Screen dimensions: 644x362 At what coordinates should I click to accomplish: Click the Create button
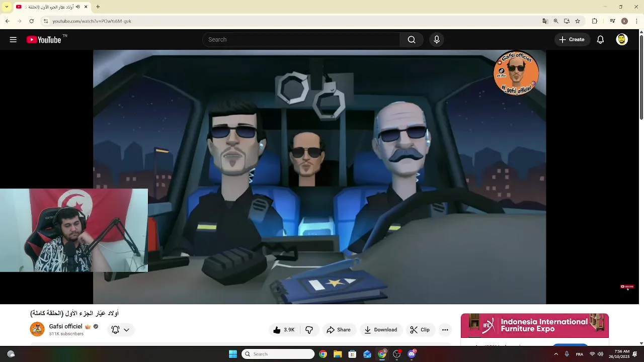coord(572,40)
